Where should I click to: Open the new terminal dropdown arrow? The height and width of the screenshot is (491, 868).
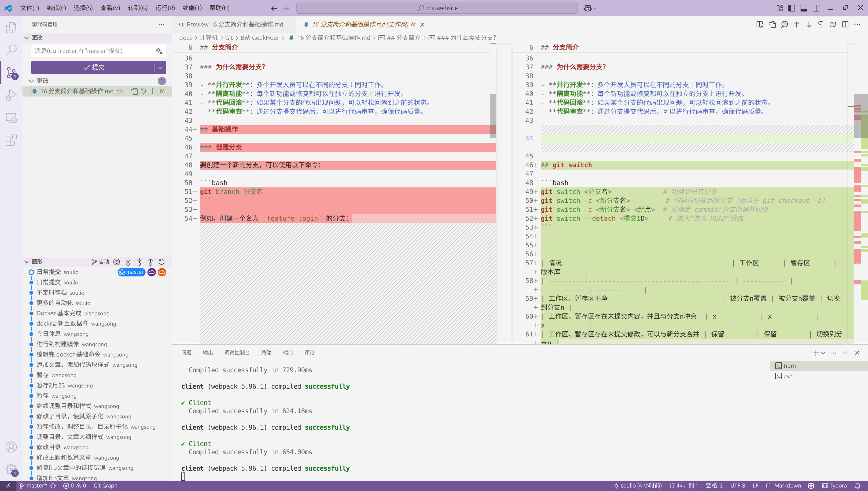[823, 353]
